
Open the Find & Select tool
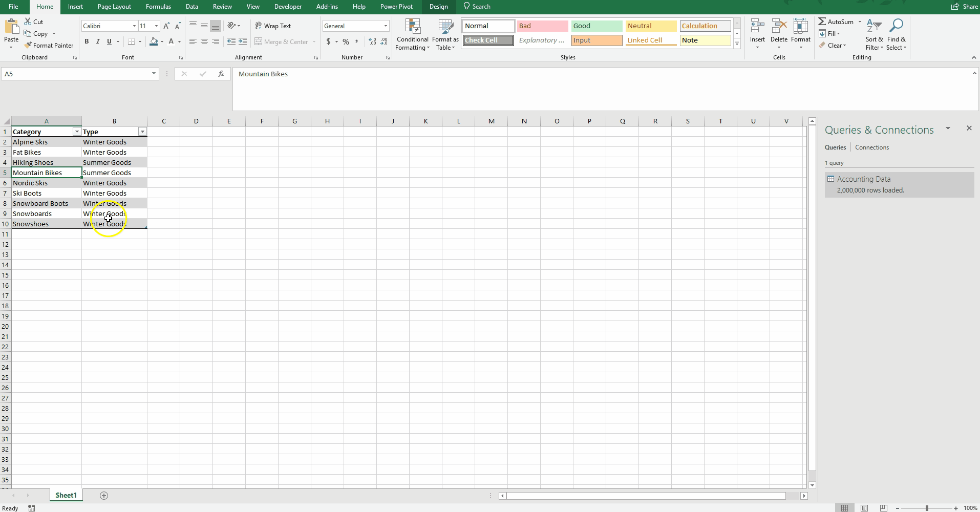tap(896, 35)
